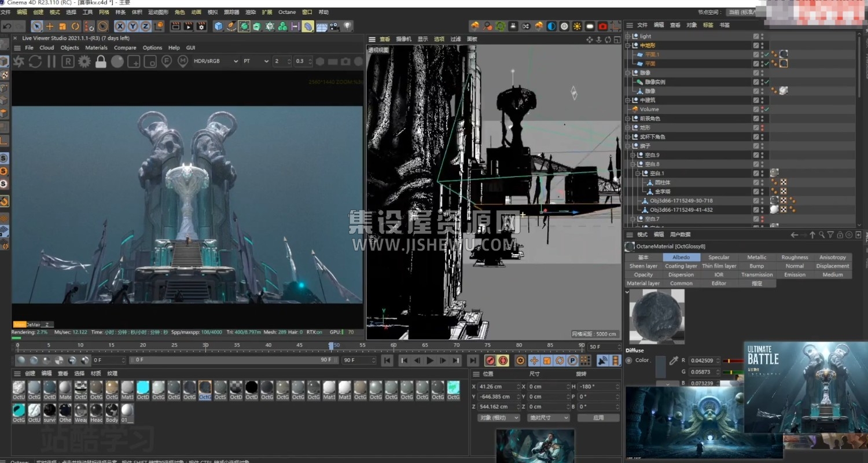
Task: Collapse the 中地形 group in tree
Action: (628, 45)
